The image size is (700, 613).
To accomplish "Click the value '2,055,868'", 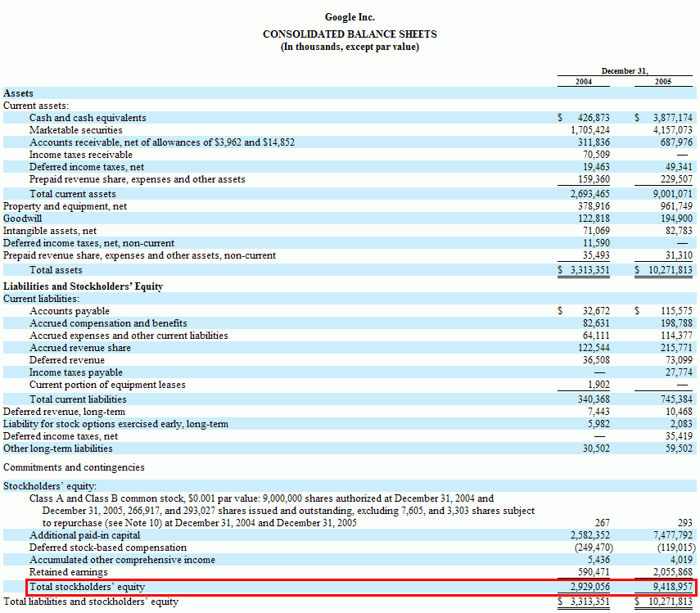I will pyautogui.click(x=672, y=572).
